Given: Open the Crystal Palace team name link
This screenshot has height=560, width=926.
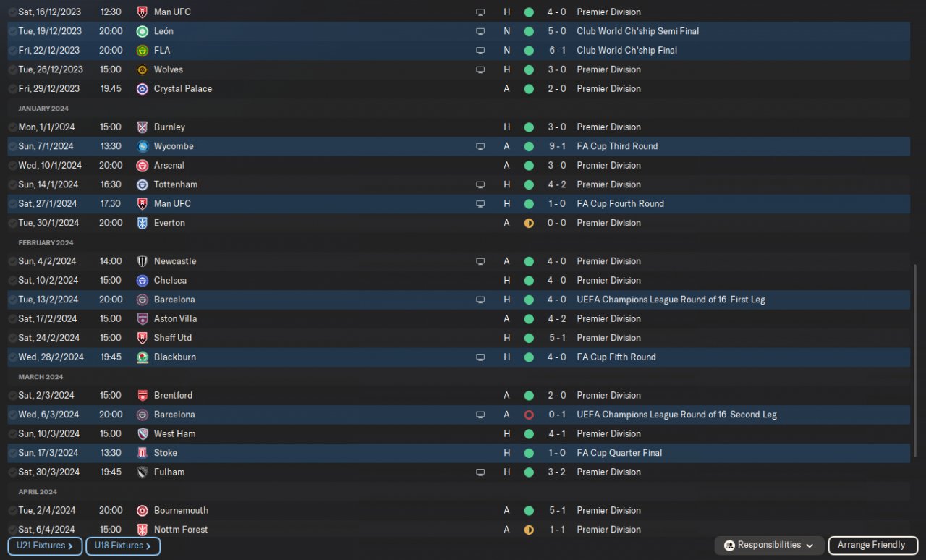Looking at the screenshot, I should 183,88.
